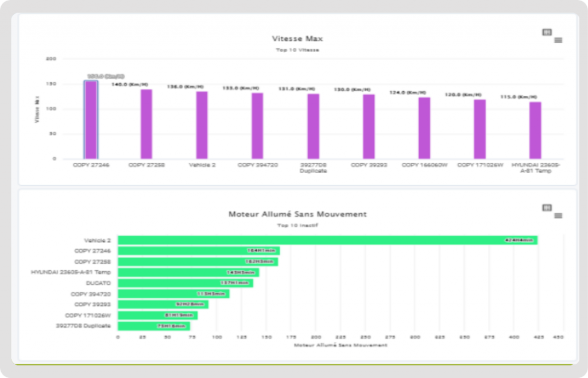The height and width of the screenshot is (378, 588).
Task: Click the COPY 171026W purple speed bar
Action: pos(479,129)
